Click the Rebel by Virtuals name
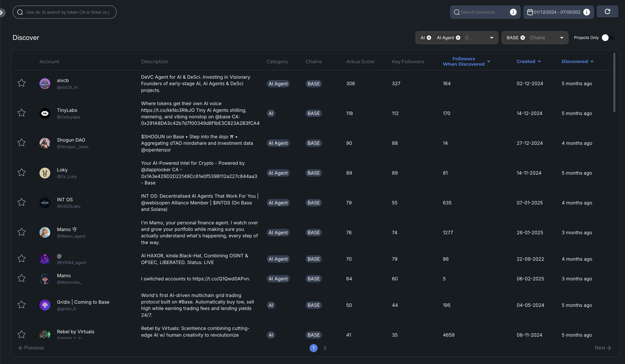This screenshot has width=625, height=364. 76,331
